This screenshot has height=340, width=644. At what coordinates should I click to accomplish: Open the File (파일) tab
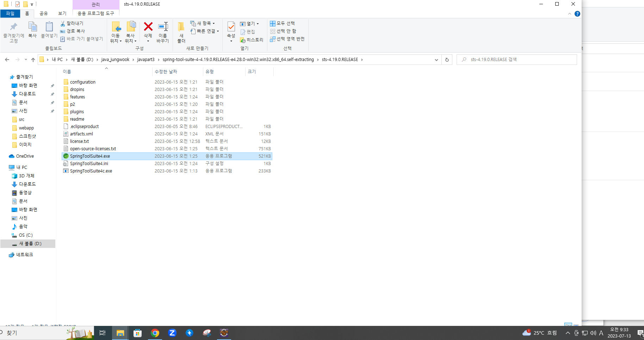click(x=10, y=13)
